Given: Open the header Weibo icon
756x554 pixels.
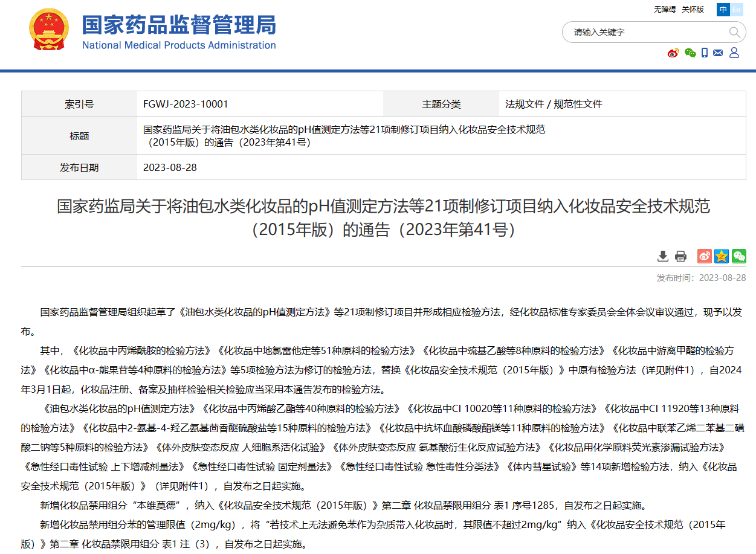Looking at the screenshot, I should (673, 53).
